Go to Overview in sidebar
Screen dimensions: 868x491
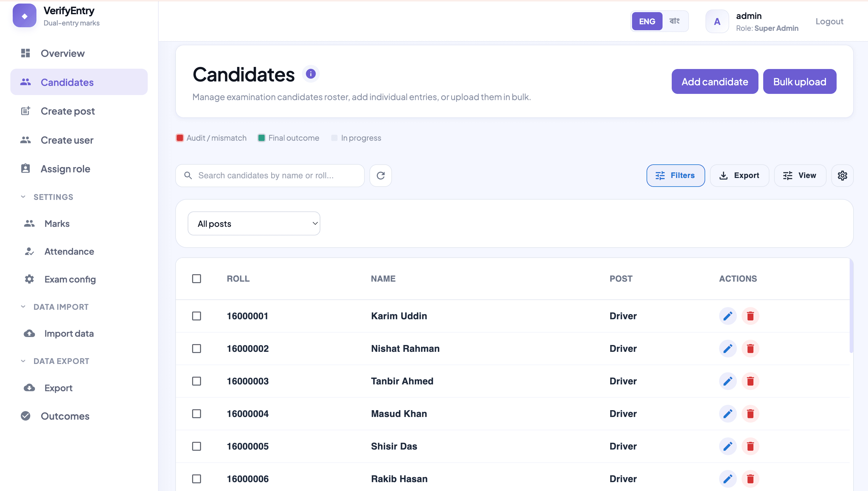[x=79, y=53]
